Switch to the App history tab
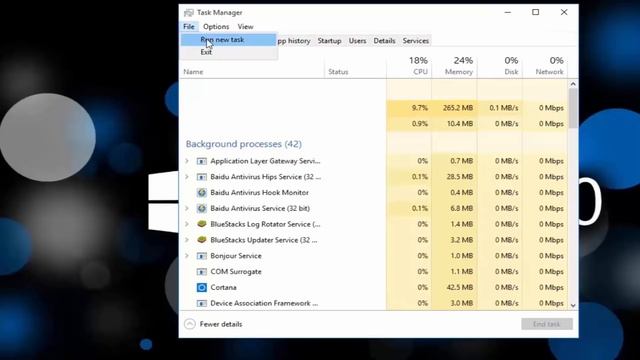Screen dimensions: 640x360 pyautogui.click(x=293, y=41)
